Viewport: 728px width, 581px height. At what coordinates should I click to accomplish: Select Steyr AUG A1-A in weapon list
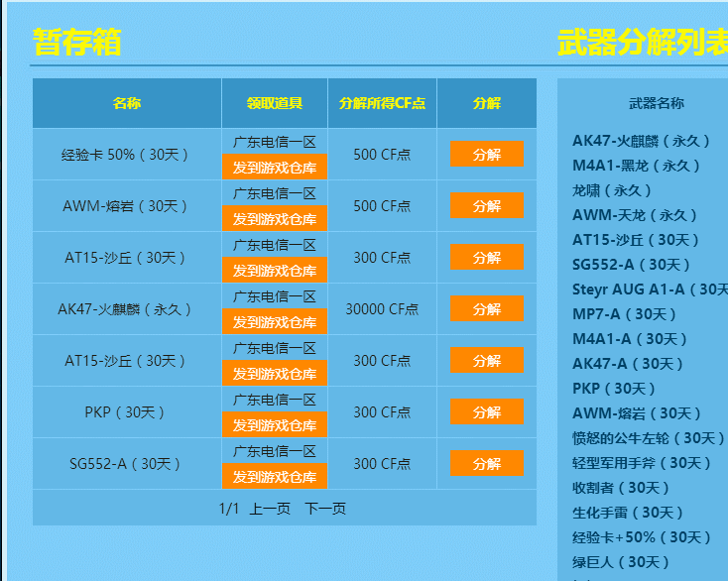pyautogui.click(x=650, y=290)
